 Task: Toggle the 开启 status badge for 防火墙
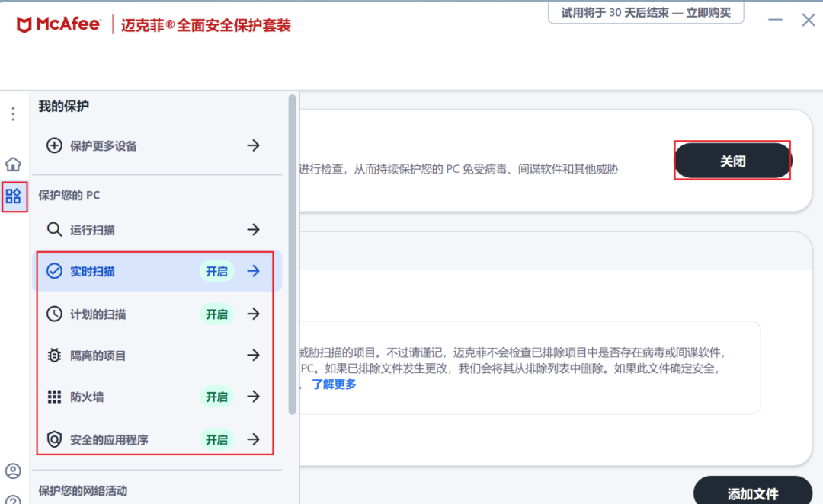click(x=216, y=397)
